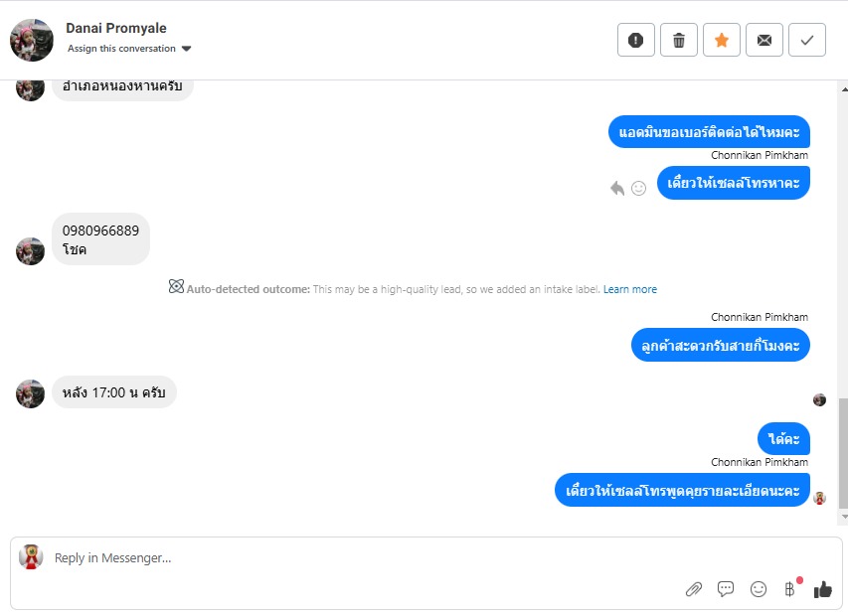Open Danai Promyale's profile picture in the header
848x616 pixels.
[32, 40]
